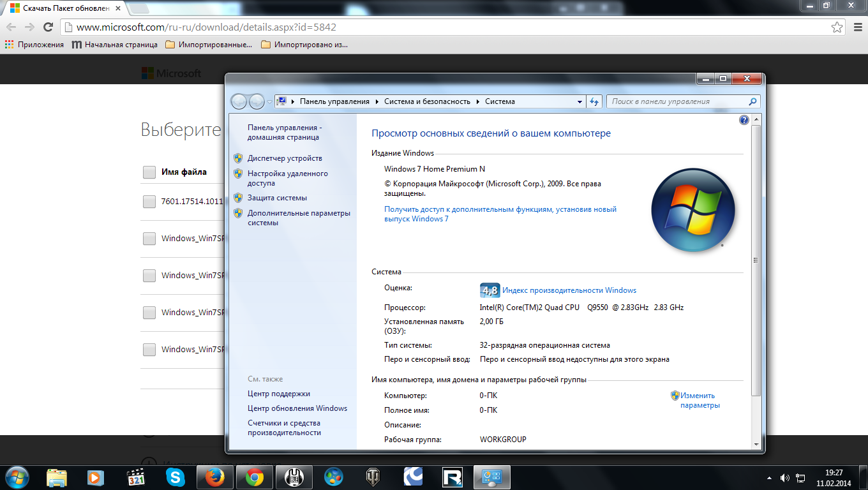Click the 4,8 performance score badge
This screenshot has width=868, height=490.
[x=490, y=290]
